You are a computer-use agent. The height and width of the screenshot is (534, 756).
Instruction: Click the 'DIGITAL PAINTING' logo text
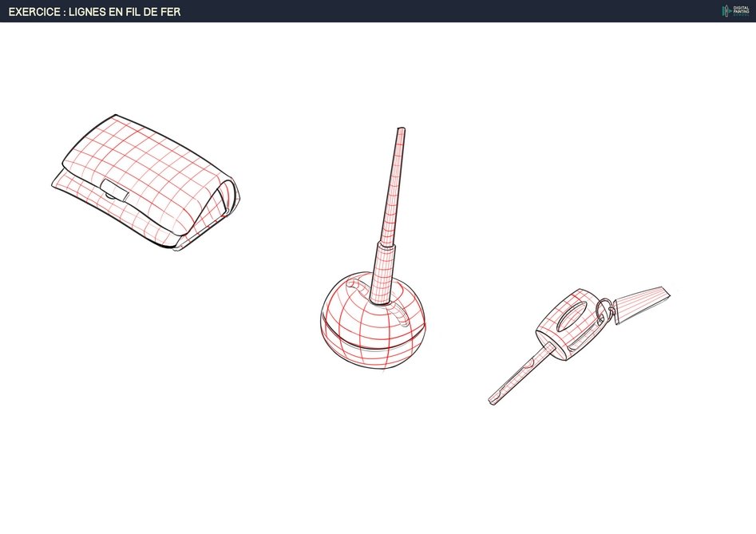[740, 10]
